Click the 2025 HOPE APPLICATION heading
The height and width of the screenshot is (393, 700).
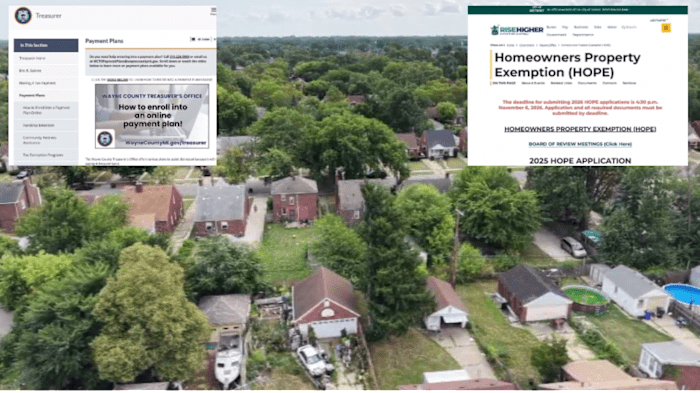(580, 161)
